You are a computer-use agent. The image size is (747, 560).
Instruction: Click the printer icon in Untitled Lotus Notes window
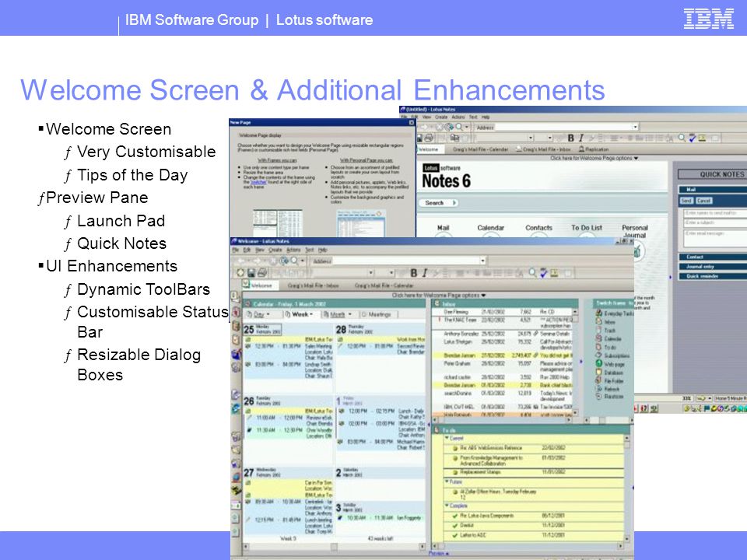[x=429, y=138]
